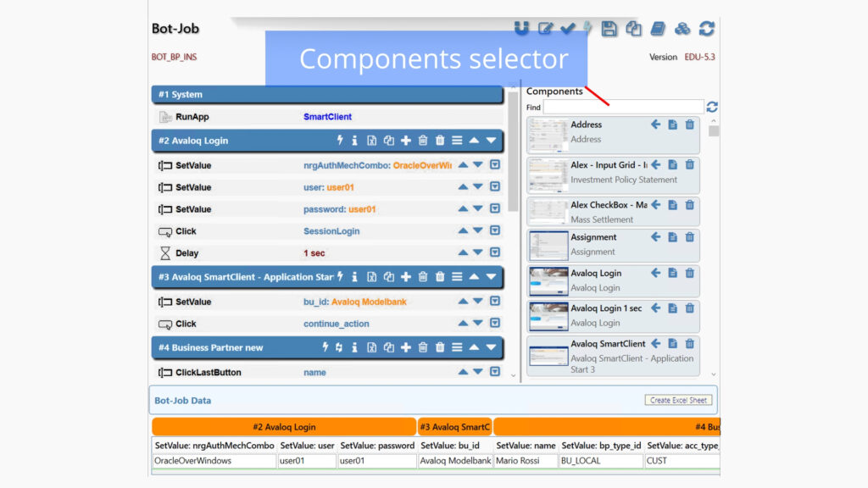Click the plus icon in the #3 Avaloq SmartClient header
This screenshot has width=868, height=488.
coord(406,277)
